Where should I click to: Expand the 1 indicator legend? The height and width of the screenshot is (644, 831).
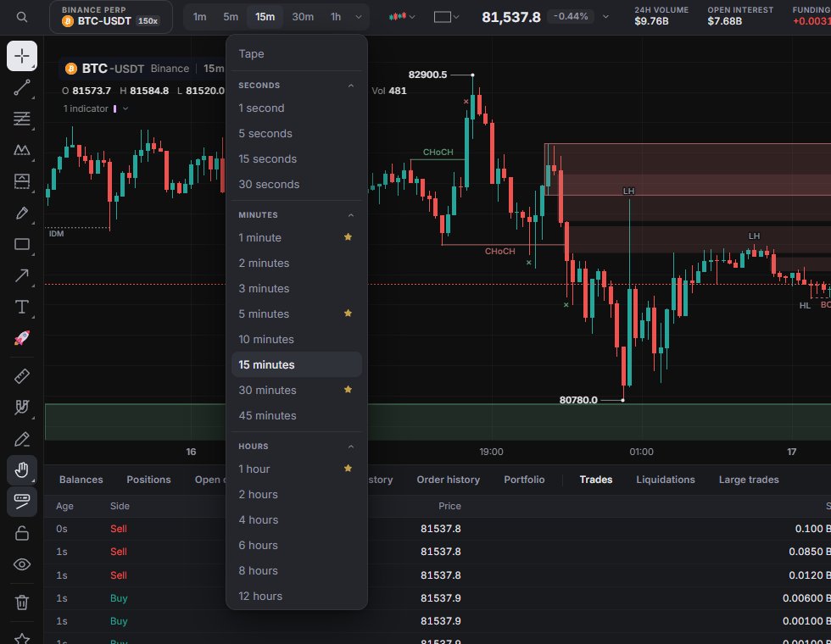coord(125,108)
